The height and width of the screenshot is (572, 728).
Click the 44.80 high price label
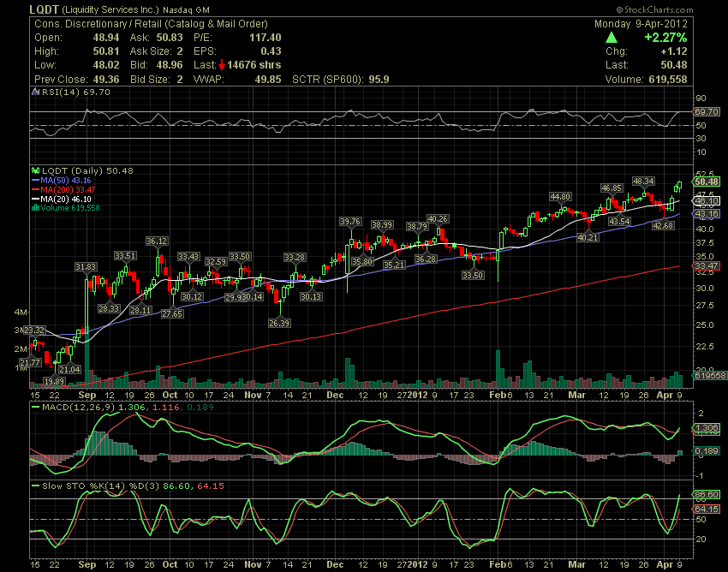click(560, 196)
